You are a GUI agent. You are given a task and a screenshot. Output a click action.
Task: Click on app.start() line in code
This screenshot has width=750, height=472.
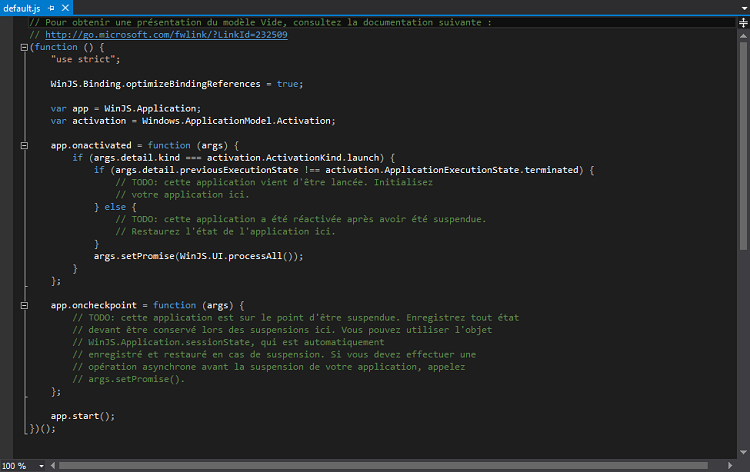(x=83, y=415)
